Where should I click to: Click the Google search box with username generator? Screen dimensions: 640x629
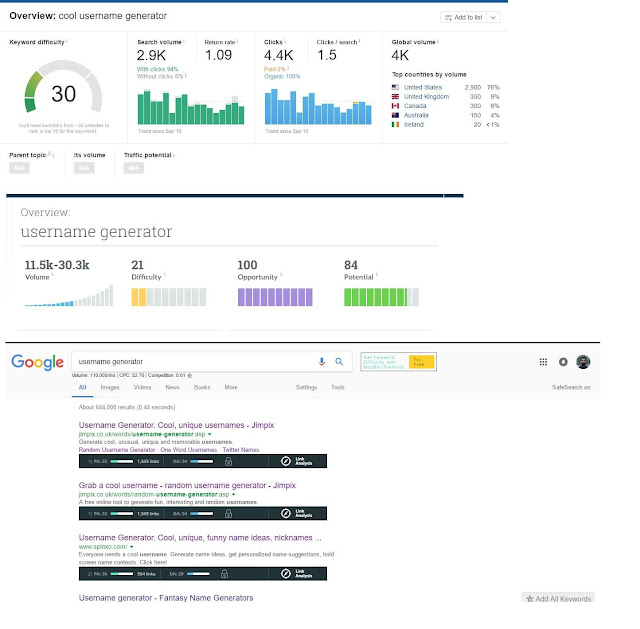point(196,362)
